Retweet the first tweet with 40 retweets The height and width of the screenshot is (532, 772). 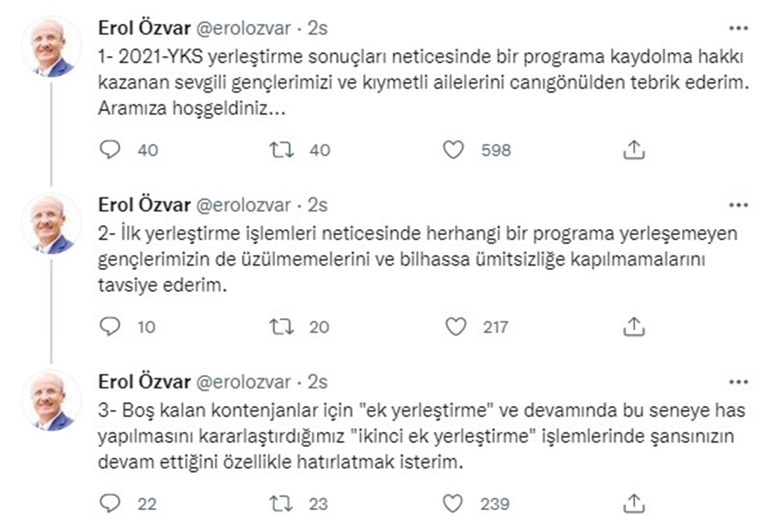(x=281, y=150)
